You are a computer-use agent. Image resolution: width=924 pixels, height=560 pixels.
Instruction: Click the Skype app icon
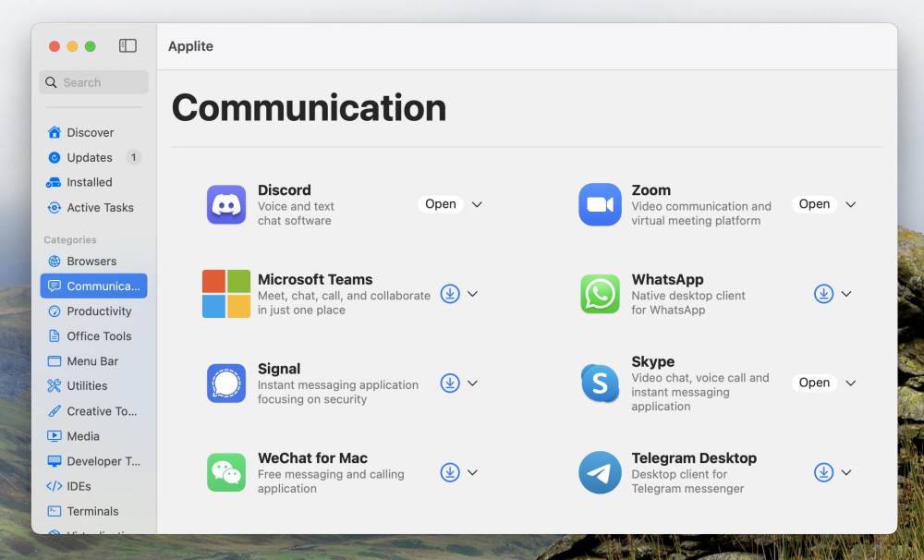(x=600, y=383)
